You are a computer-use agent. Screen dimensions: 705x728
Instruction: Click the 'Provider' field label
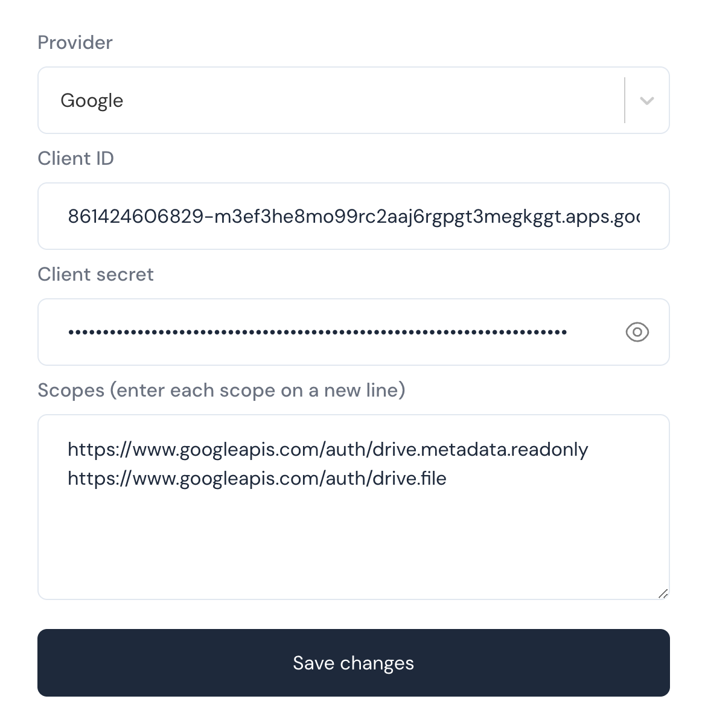[x=75, y=43]
